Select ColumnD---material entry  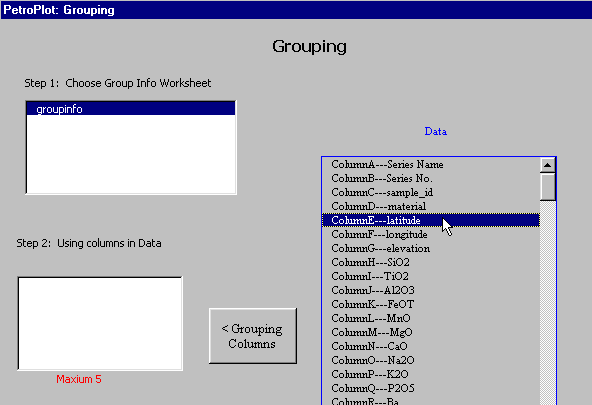click(431, 206)
